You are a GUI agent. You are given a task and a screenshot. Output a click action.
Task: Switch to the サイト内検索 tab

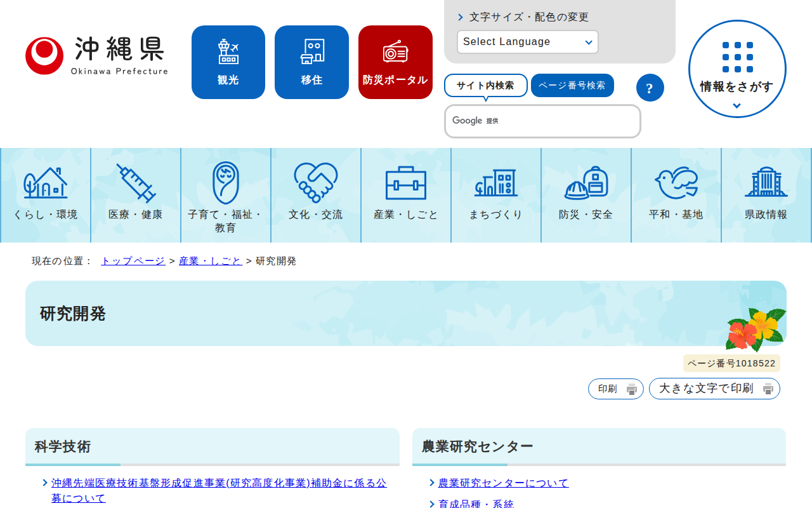485,85
